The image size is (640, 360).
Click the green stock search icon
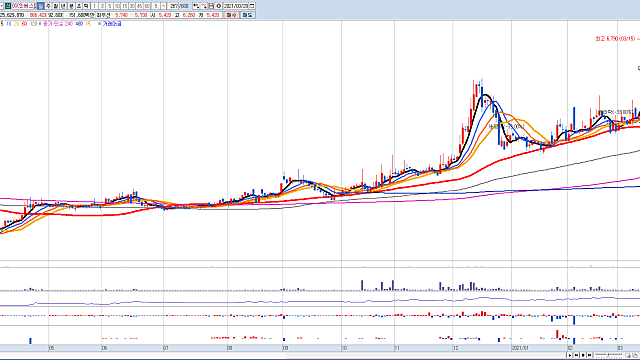point(8,6)
